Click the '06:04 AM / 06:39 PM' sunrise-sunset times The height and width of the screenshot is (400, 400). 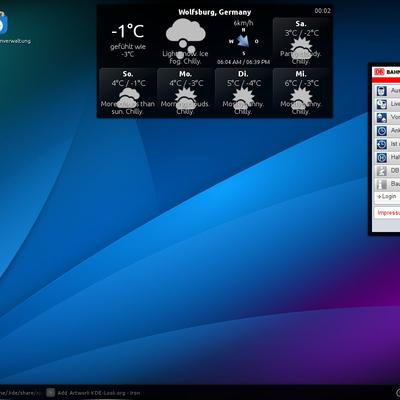[243, 62]
